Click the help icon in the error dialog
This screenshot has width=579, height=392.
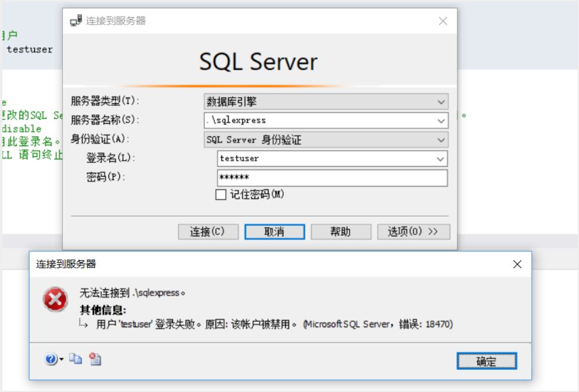tap(51, 359)
